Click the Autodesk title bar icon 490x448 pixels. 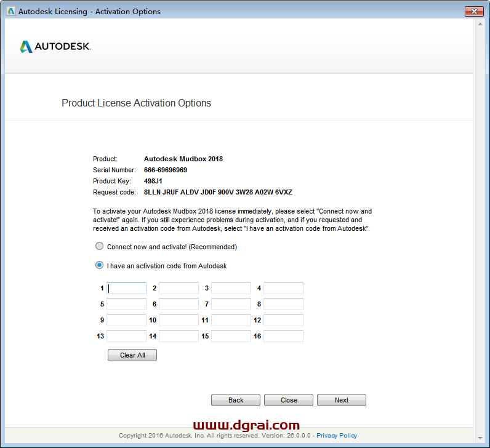point(11,11)
